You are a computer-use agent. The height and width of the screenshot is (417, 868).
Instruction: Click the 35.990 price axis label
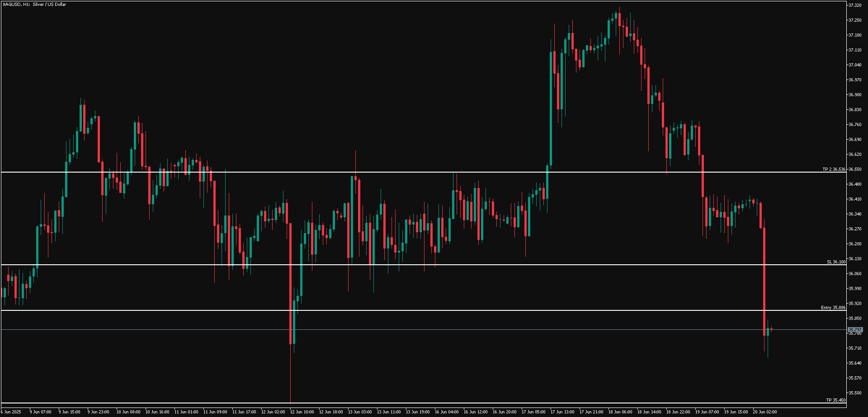coord(855,289)
